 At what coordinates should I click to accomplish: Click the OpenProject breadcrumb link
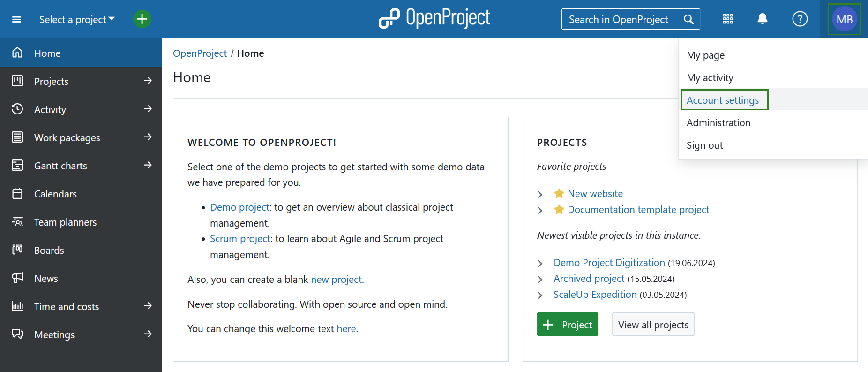200,53
